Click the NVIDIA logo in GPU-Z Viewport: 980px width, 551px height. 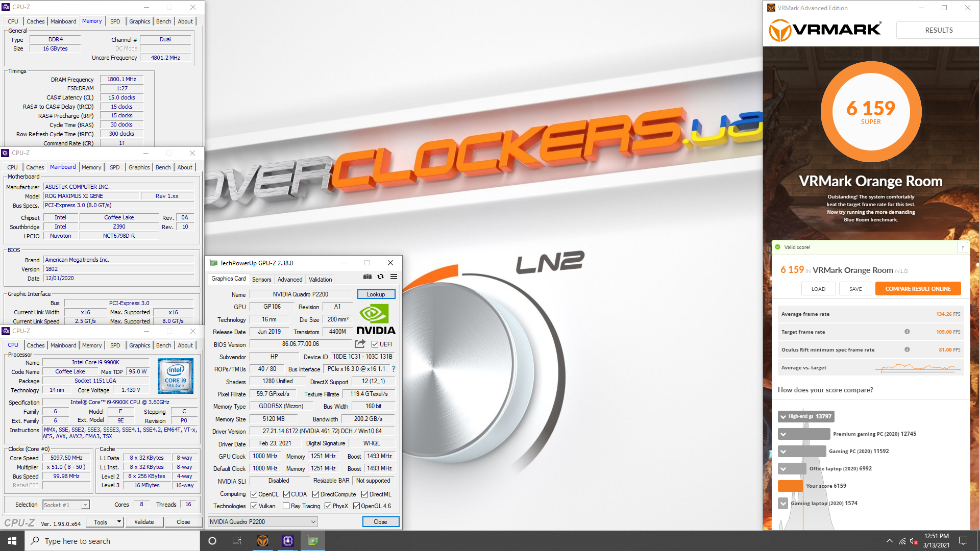[x=376, y=319]
